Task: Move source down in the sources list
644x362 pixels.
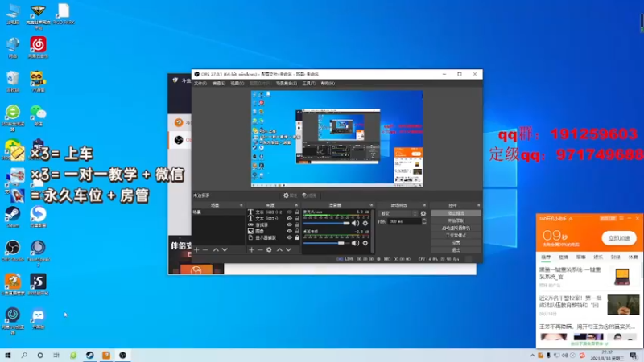Action: click(x=288, y=249)
